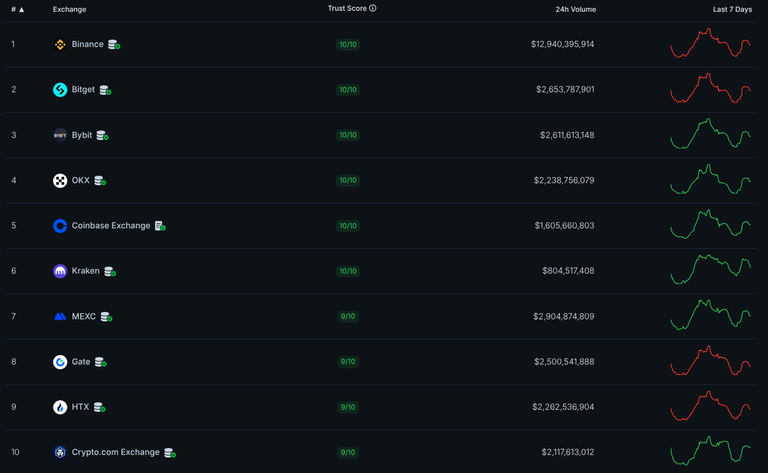Viewport: 768px width, 473px height.
Task: Open the OKX exchange link
Action: click(80, 180)
